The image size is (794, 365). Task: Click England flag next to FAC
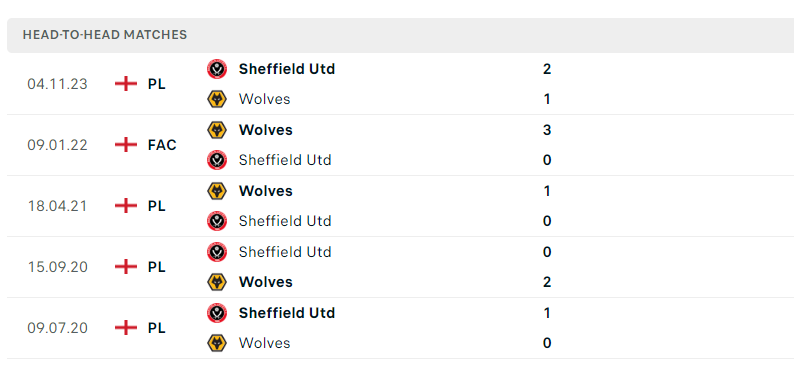tap(126, 145)
